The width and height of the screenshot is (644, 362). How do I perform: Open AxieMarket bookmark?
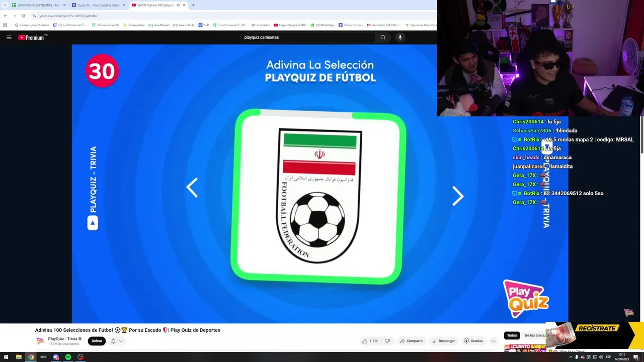click(x=158, y=25)
